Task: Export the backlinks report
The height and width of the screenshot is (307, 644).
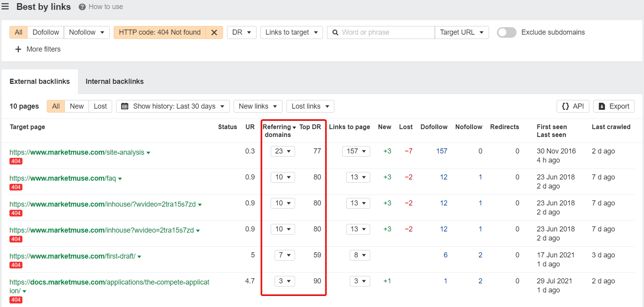Action: [614, 106]
